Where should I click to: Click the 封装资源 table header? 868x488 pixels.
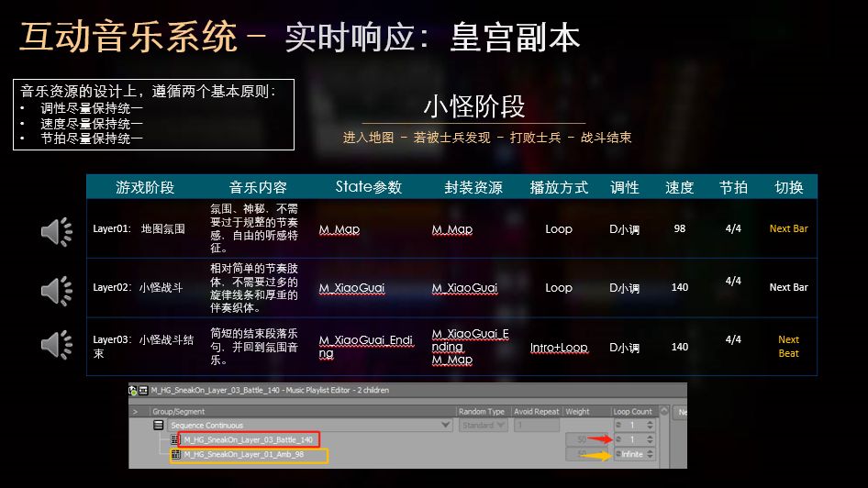coord(473,187)
